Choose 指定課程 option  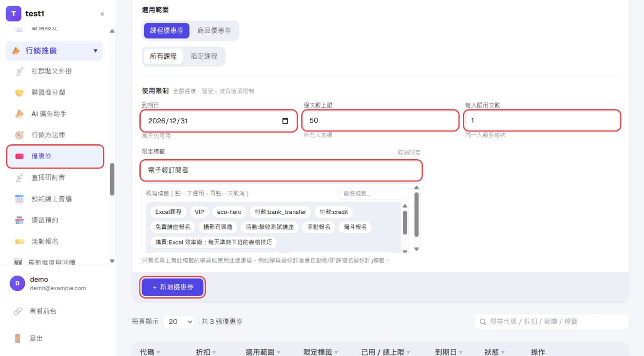pos(204,56)
